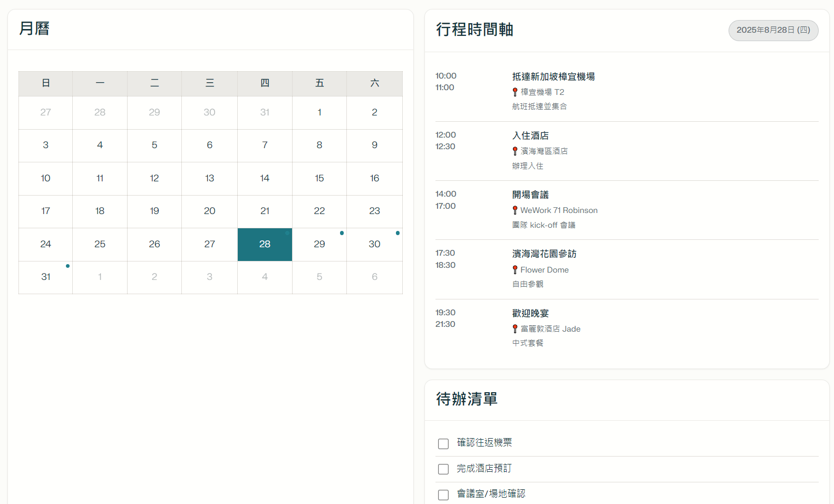Click the 10:00 start time
This screenshot has height=504, width=834.
tap(445, 76)
